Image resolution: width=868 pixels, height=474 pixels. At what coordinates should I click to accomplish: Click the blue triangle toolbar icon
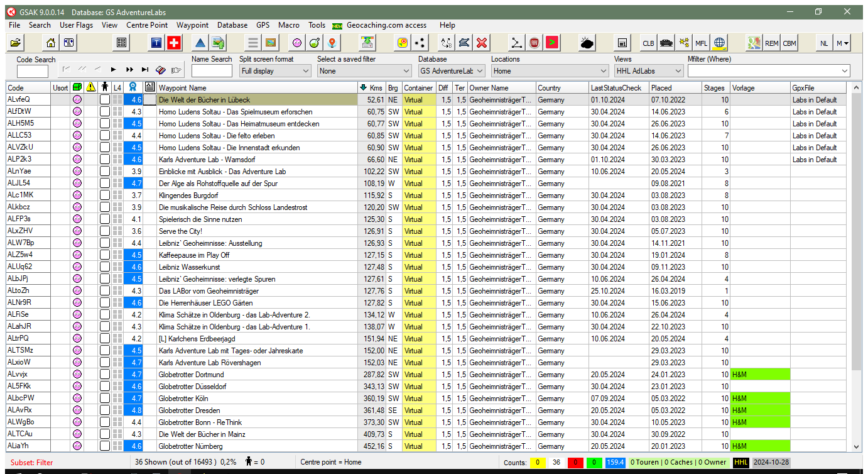click(200, 43)
